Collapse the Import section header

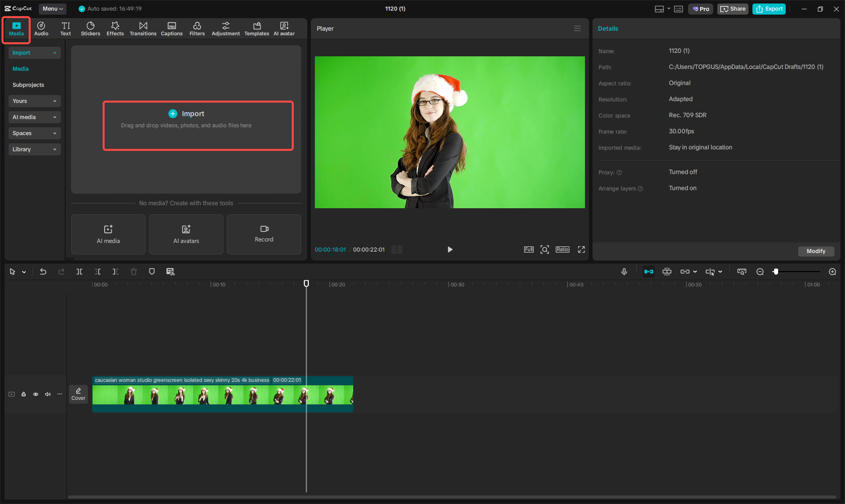point(34,52)
